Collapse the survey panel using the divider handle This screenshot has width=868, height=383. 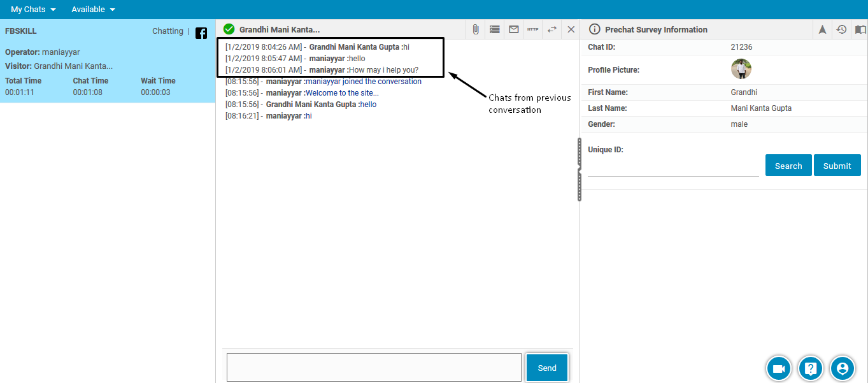click(x=579, y=170)
